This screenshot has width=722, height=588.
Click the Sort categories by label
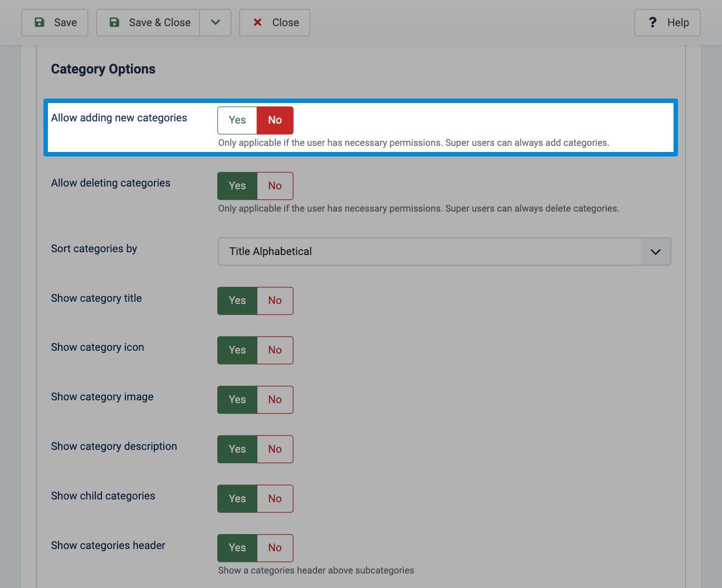pos(94,248)
